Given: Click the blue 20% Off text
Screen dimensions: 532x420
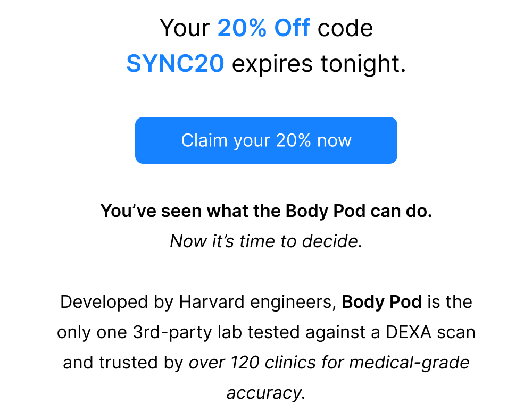Looking at the screenshot, I should point(264,28).
